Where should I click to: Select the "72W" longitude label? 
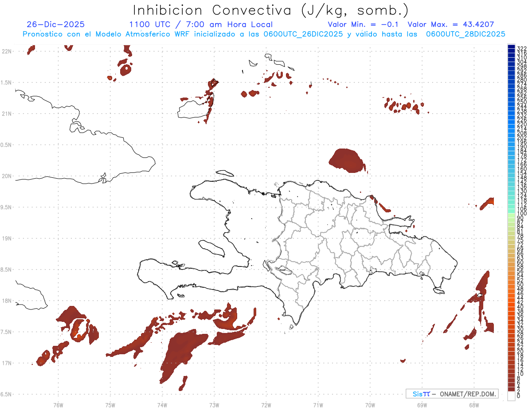tap(266, 405)
